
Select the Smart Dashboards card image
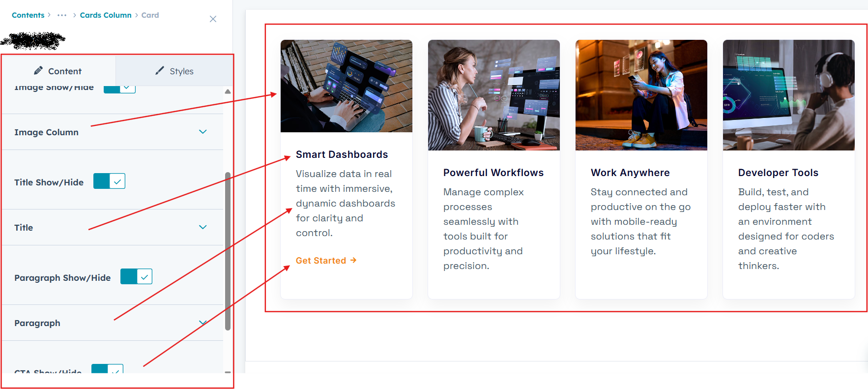pos(346,86)
